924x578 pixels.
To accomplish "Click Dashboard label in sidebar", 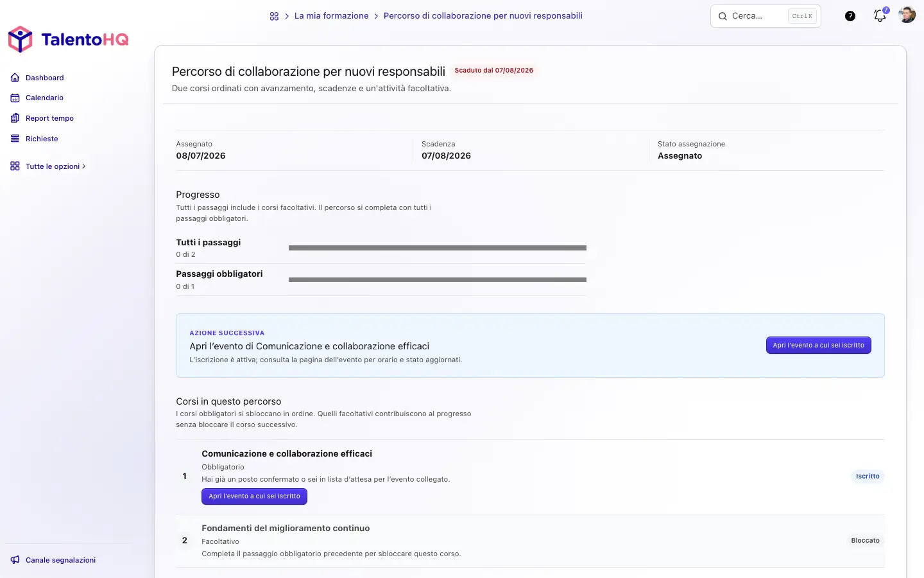I will (x=45, y=78).
